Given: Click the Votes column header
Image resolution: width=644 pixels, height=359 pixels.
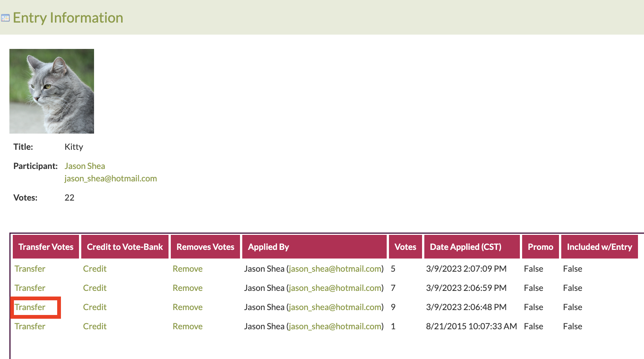Looking at the screenshot, I should click(x=406, y=247).
